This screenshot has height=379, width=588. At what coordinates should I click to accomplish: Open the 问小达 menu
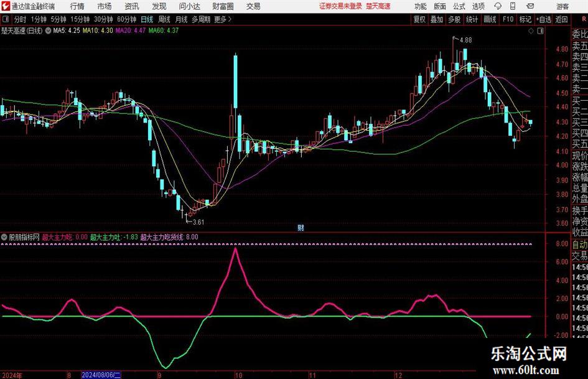point(189,6)
